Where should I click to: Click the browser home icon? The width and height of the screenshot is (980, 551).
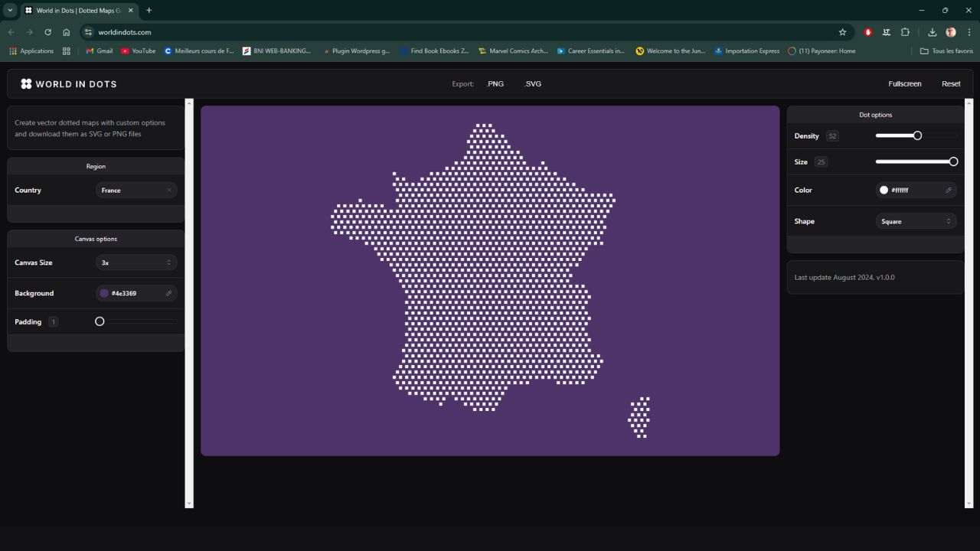[66, 32]
